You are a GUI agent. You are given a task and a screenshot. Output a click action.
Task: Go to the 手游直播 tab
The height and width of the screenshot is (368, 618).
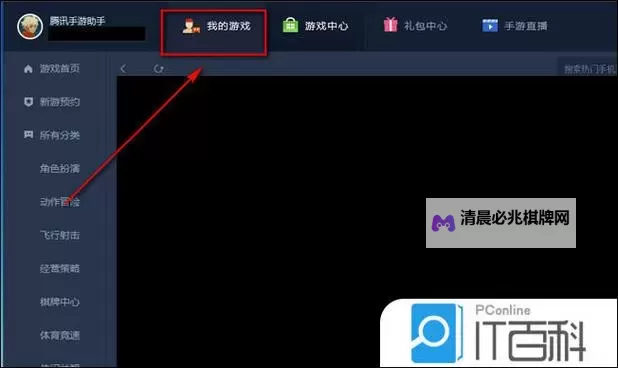(514, 26)
